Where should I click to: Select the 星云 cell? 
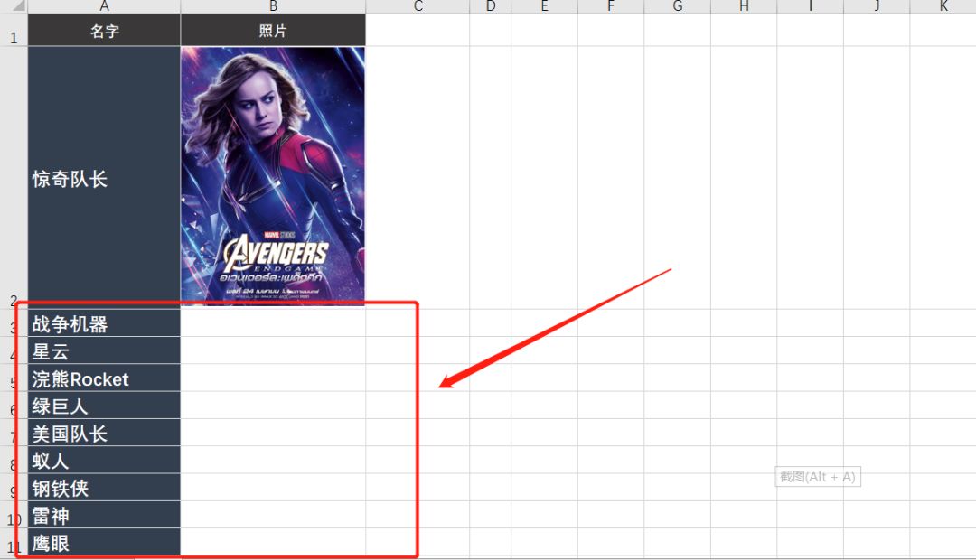point(104,350)
